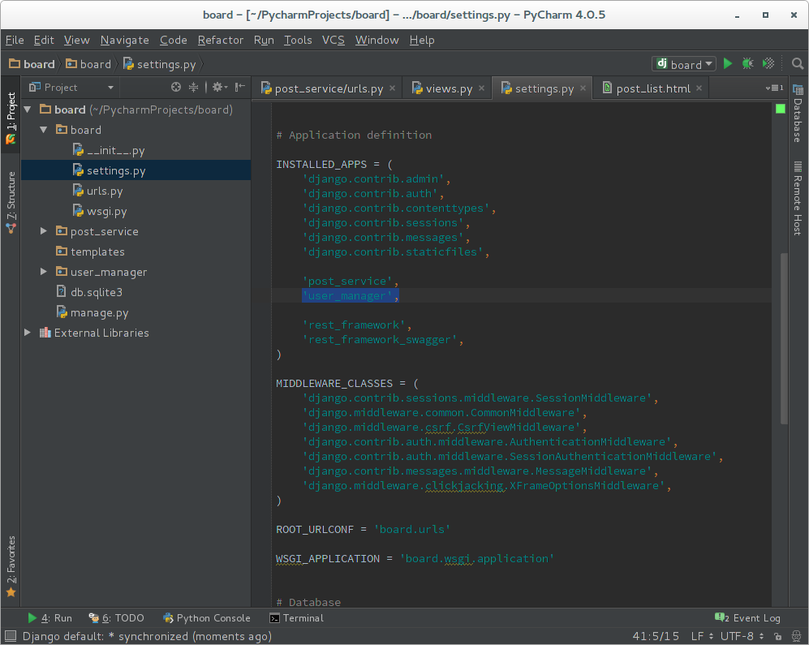Image resolution: width=809 pixels, height=645 pixels.
Task: Open the Hector inspection icon
Action: (x=796, y=636)
